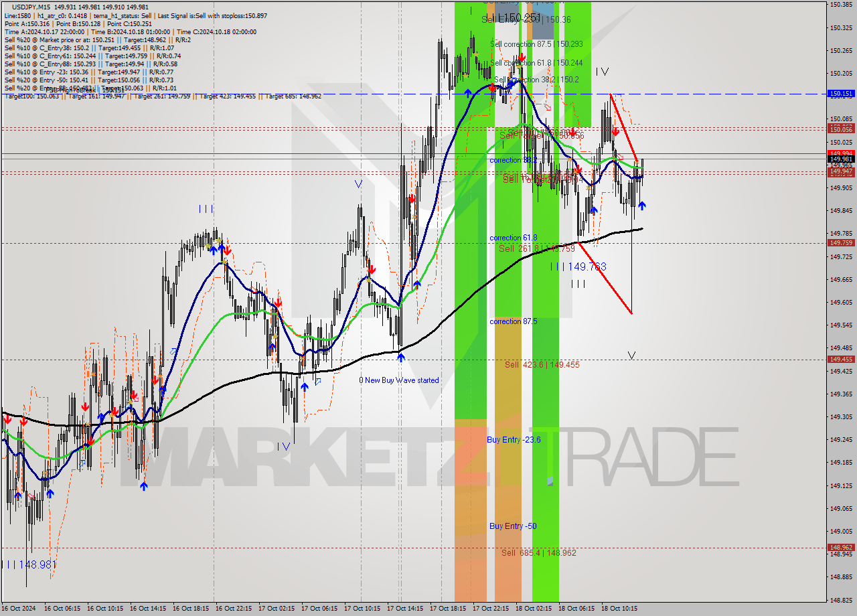Click the '17 Oct 18:15' time label
The height and width of the screenshot is (616, 857).
pyautogui.click(x=448, y=609)
